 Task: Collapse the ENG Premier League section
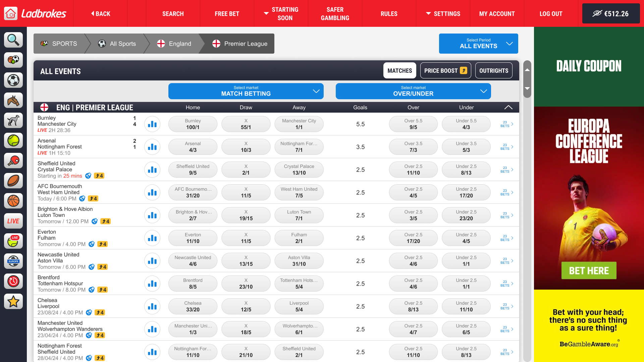pyautogui.click(x=508, y=107)
